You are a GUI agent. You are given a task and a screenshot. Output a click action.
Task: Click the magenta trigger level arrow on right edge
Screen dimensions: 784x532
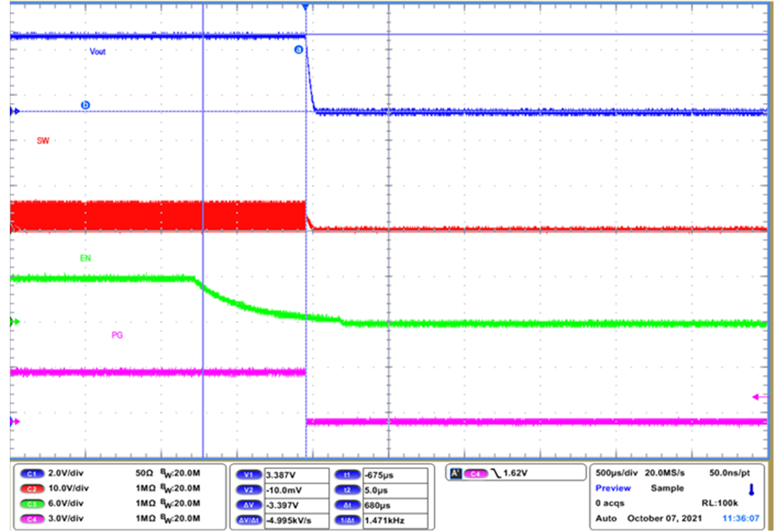pos(756,395)
